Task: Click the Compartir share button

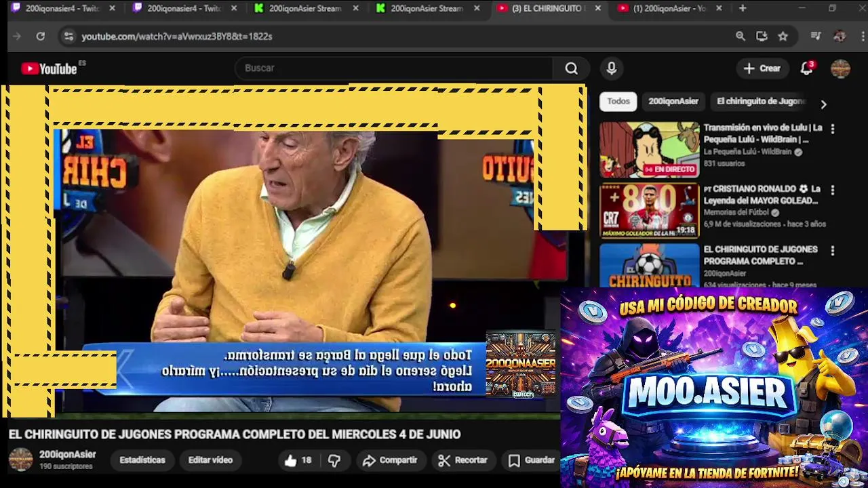Action: tap(389, 460)
